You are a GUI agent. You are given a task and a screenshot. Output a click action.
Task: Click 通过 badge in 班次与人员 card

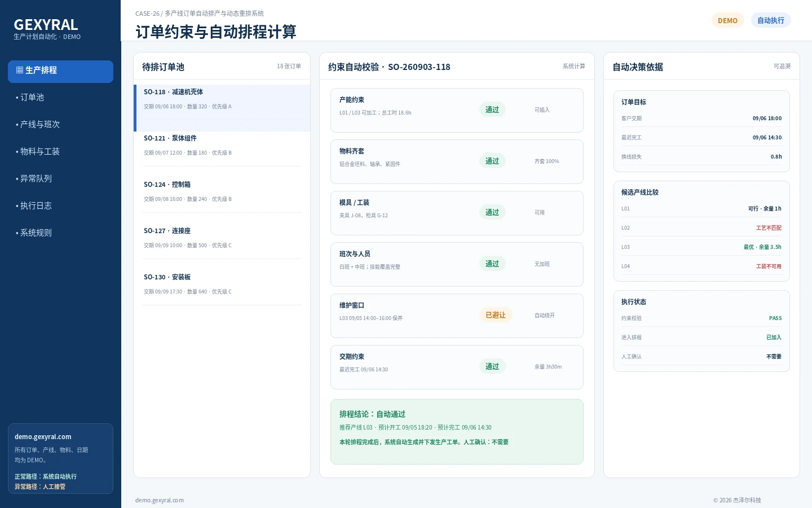[x=492, y=264]
